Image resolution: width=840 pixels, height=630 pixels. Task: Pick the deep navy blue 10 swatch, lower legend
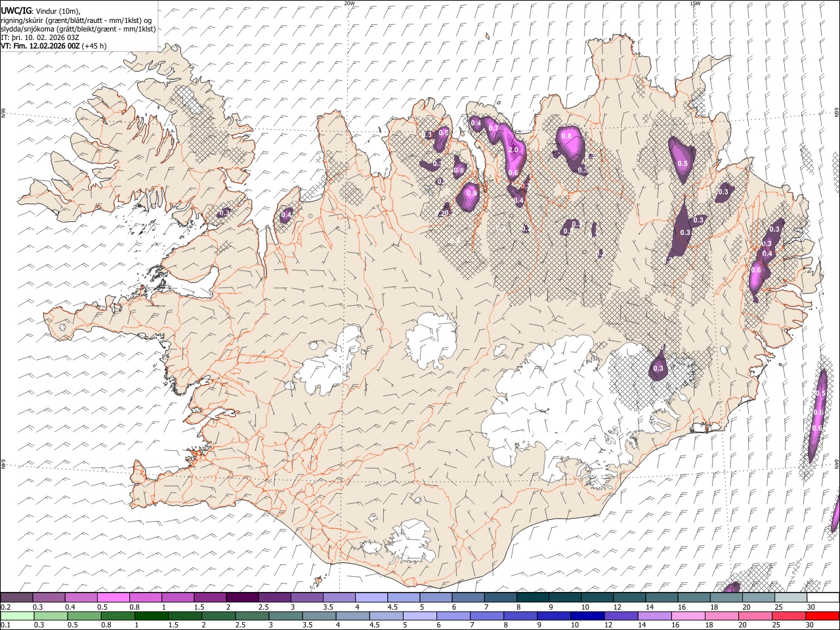(x=587, y=616)
